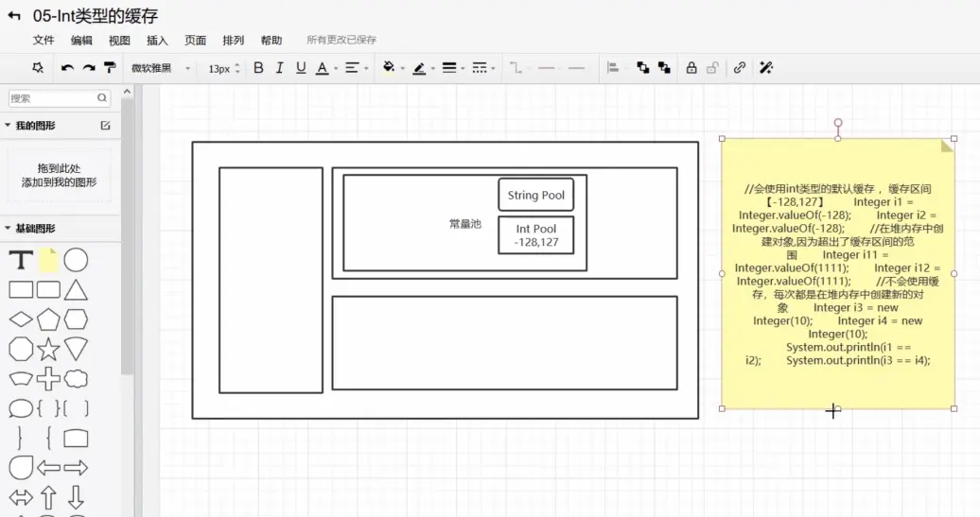Click the back arrow beside the title
Viewport: 980px width, 517px height.
(x=14, y=16)
